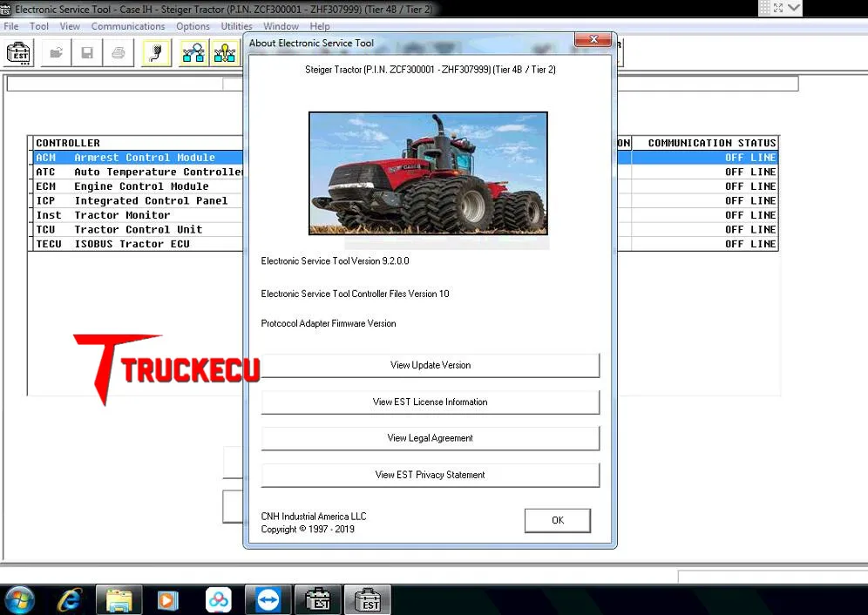868x615 pixels.
Task: Open the Window menu
Action: (281, 26)
